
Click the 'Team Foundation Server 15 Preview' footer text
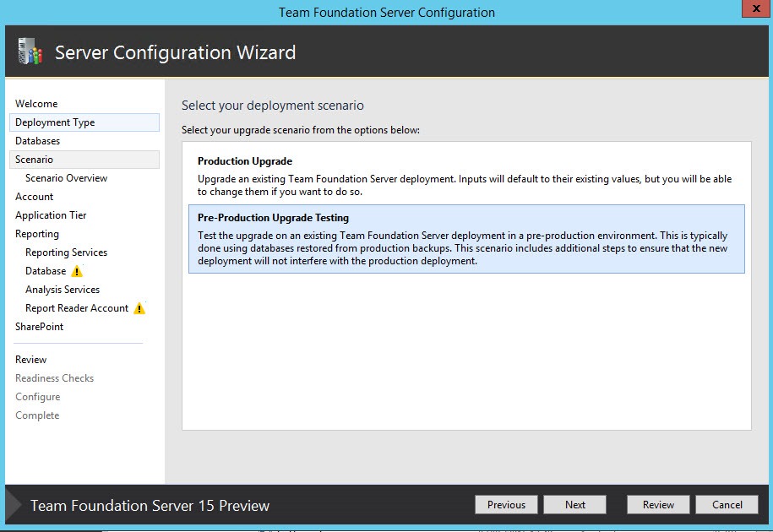click(x=150, y=505)
